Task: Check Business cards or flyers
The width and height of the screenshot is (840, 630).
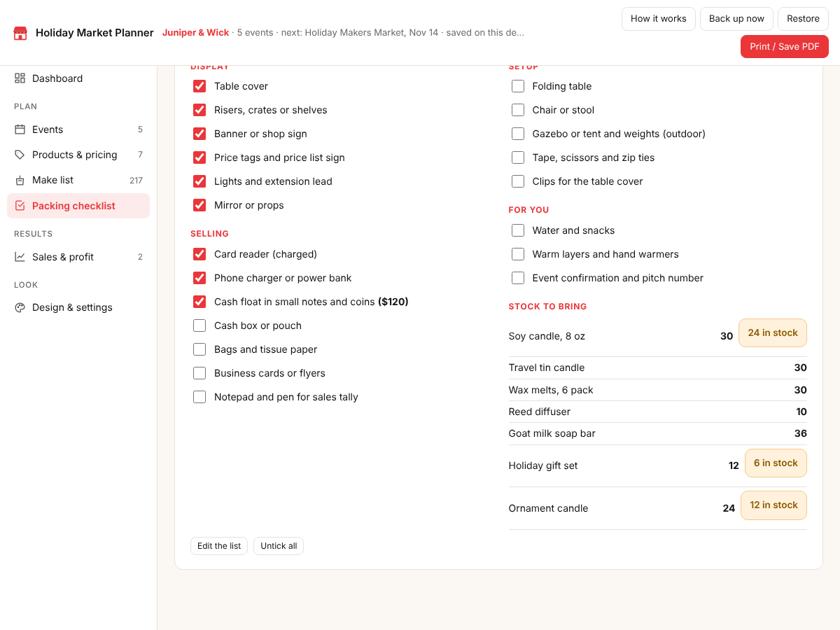Action: (199, 373)
